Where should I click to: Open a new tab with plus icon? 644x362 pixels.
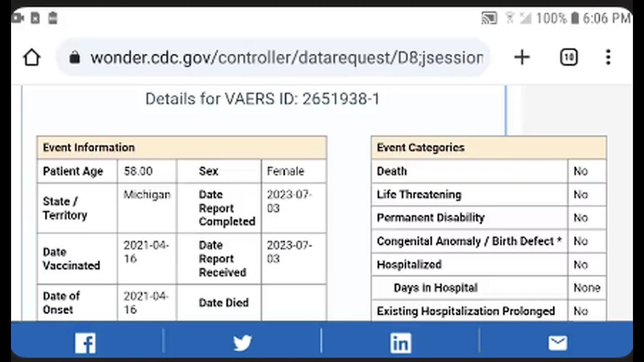[522, 58]
